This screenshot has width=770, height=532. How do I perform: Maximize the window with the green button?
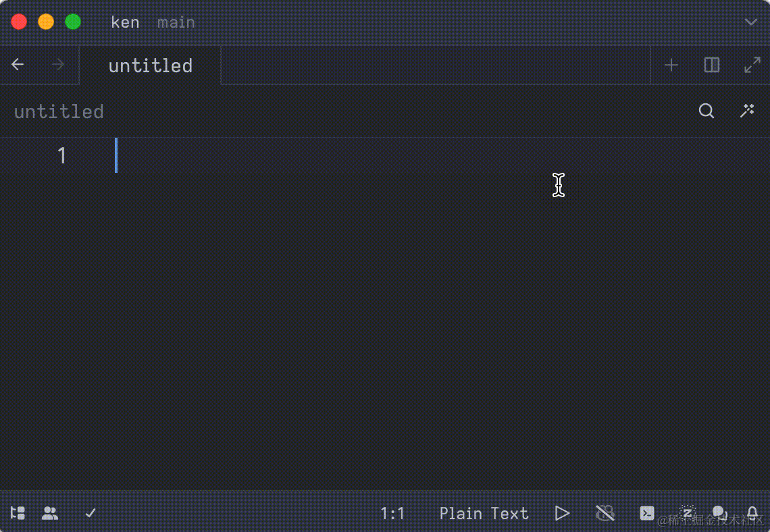73,22
